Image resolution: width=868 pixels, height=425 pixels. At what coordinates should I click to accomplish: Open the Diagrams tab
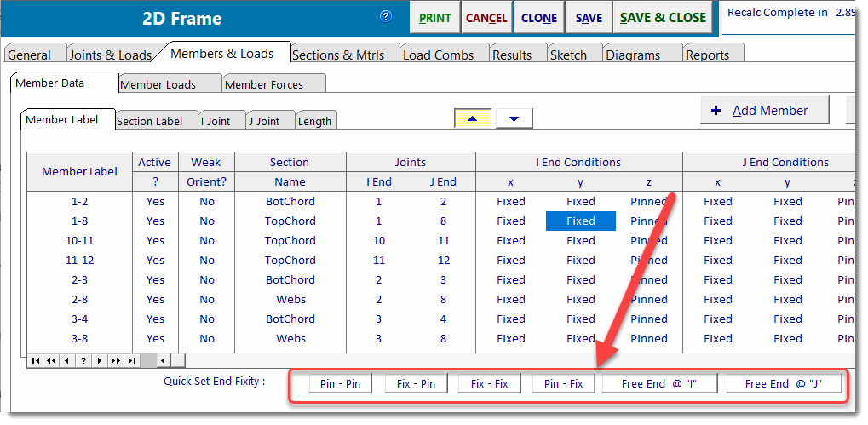click(x=633, y=55)
